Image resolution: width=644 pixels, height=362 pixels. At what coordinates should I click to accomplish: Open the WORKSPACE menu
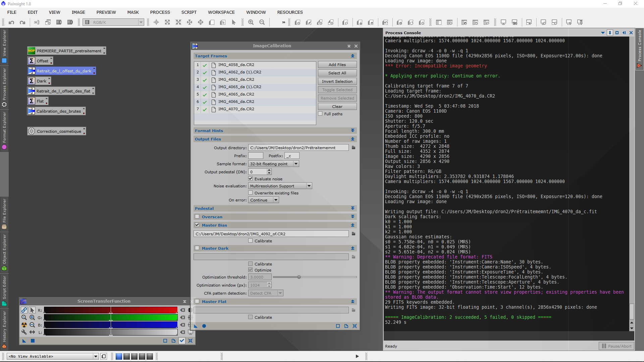click(221, 12)
